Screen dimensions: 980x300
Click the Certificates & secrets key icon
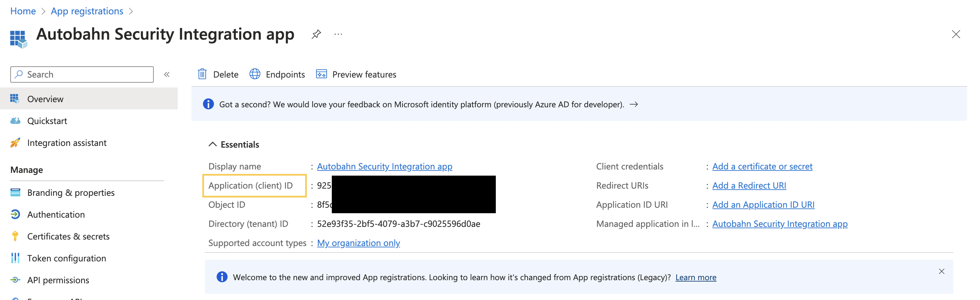click(x=15, y=236)
